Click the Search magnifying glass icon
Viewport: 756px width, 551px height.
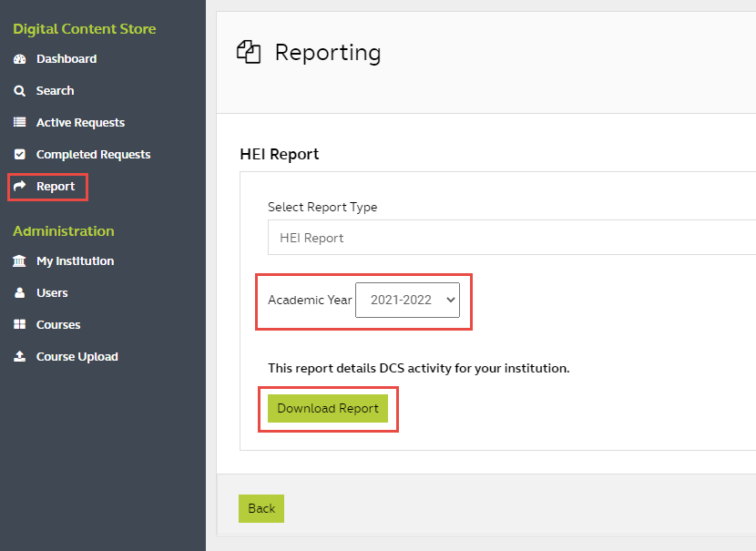point(19,91)
